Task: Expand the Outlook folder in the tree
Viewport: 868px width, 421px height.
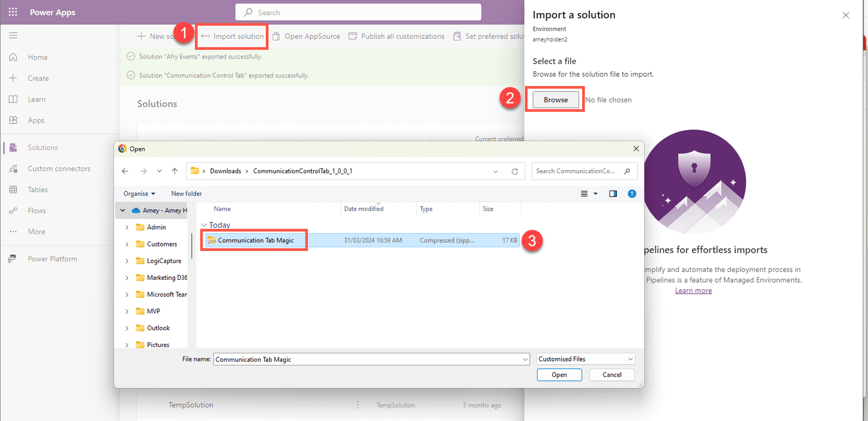Action: 127,328
